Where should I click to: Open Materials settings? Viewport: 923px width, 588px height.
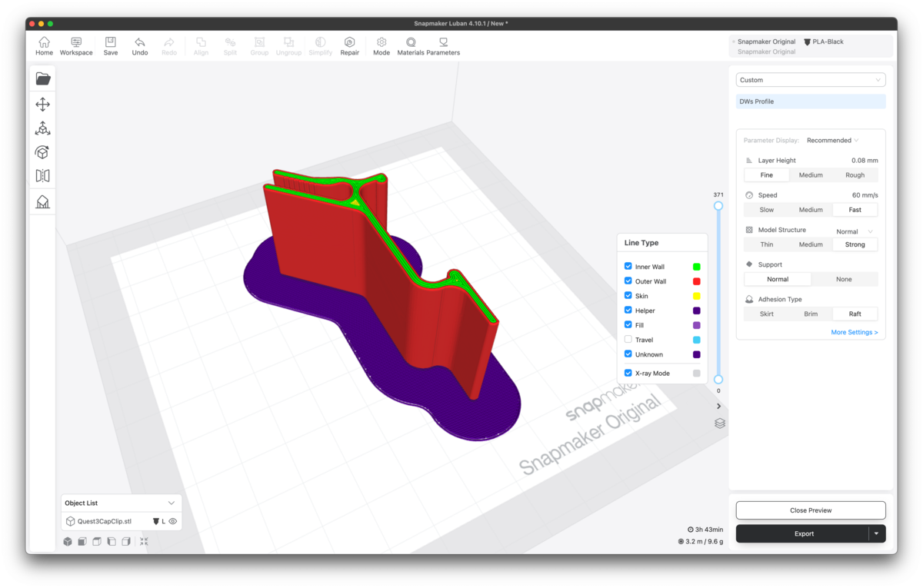point(411,46)
